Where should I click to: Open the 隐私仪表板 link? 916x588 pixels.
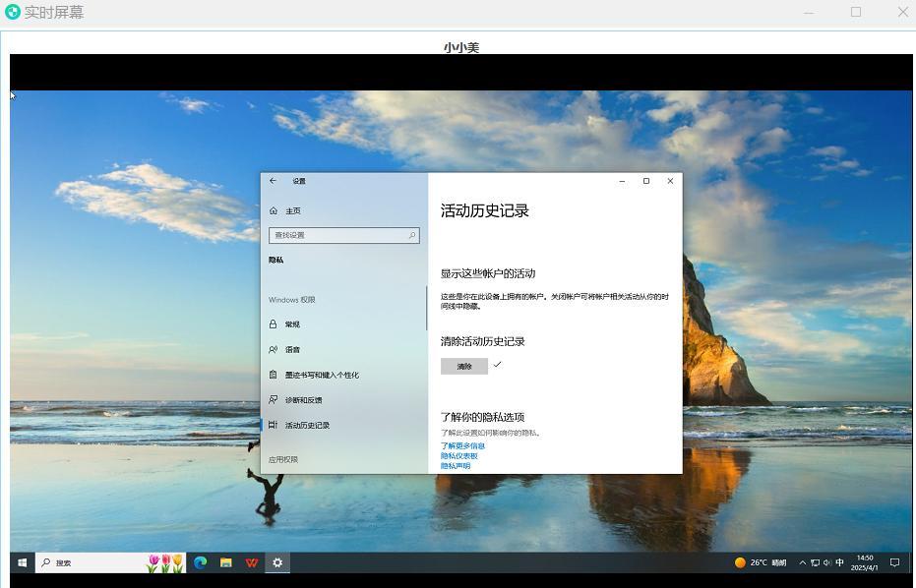click(458, 455)
